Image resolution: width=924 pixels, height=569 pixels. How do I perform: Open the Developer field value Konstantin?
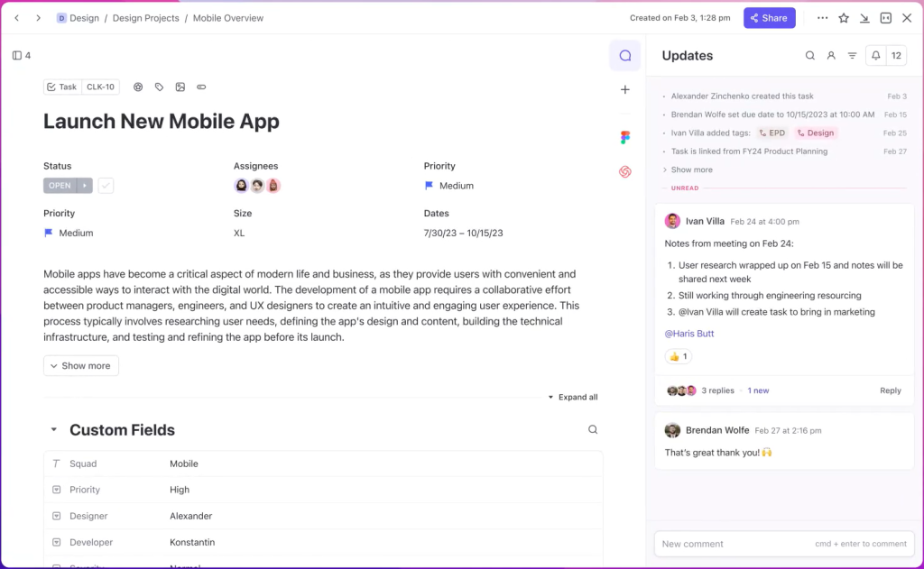click(x=192, y=542)
